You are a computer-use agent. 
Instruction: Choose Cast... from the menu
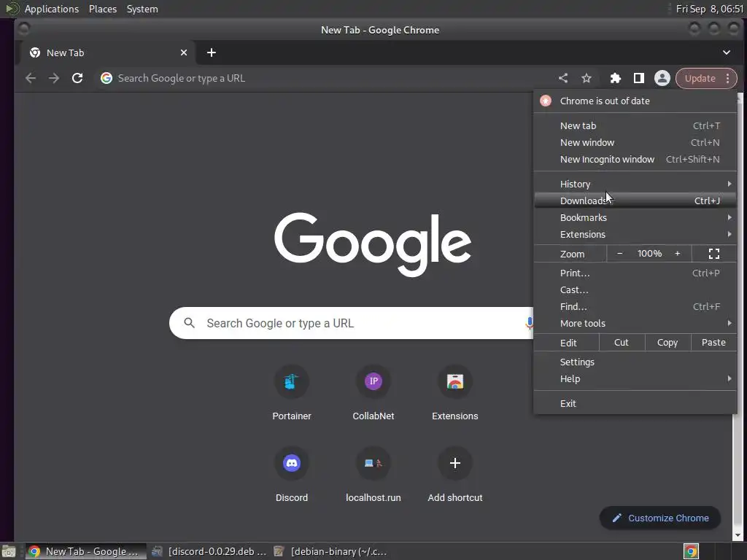click(635, 289)
